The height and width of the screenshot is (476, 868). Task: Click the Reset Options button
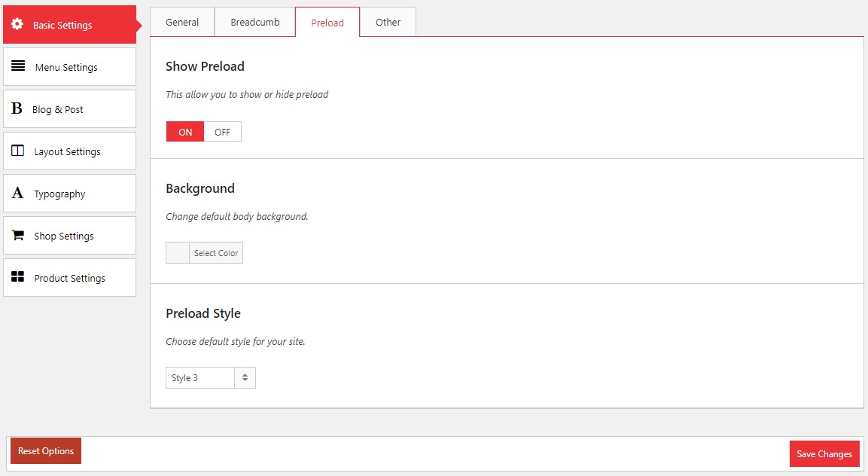[46, 451]
